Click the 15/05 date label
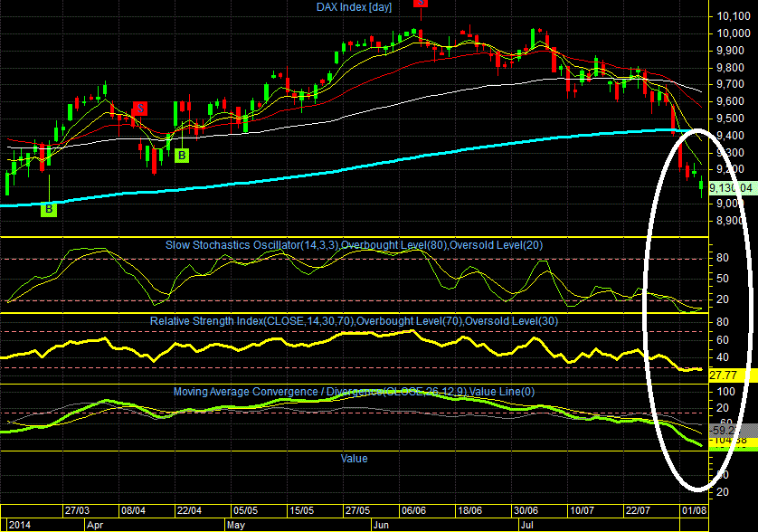 point(301,510)
